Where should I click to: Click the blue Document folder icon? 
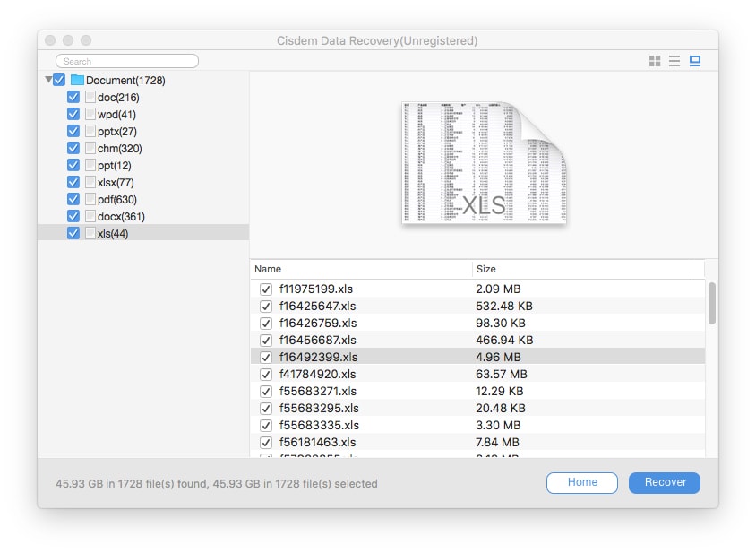(77, 80)
